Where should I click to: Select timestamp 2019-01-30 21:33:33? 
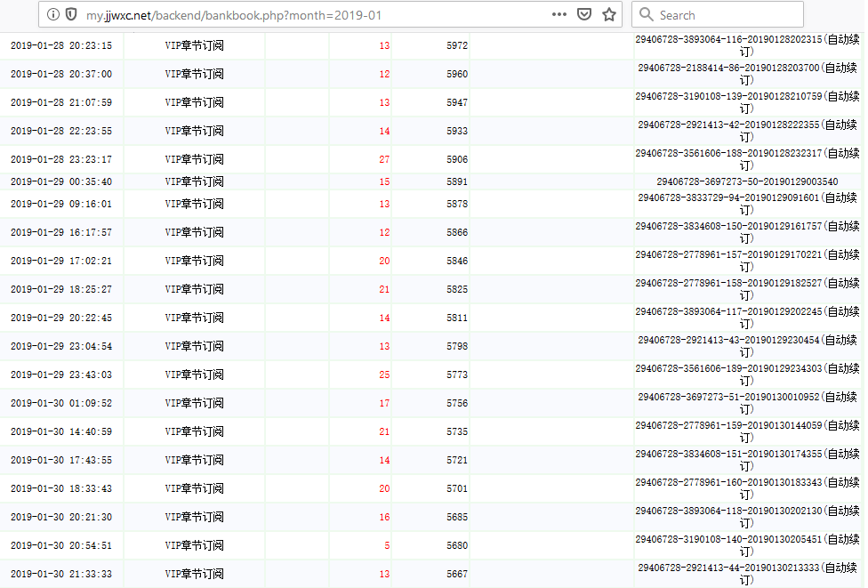click(61, 574)
